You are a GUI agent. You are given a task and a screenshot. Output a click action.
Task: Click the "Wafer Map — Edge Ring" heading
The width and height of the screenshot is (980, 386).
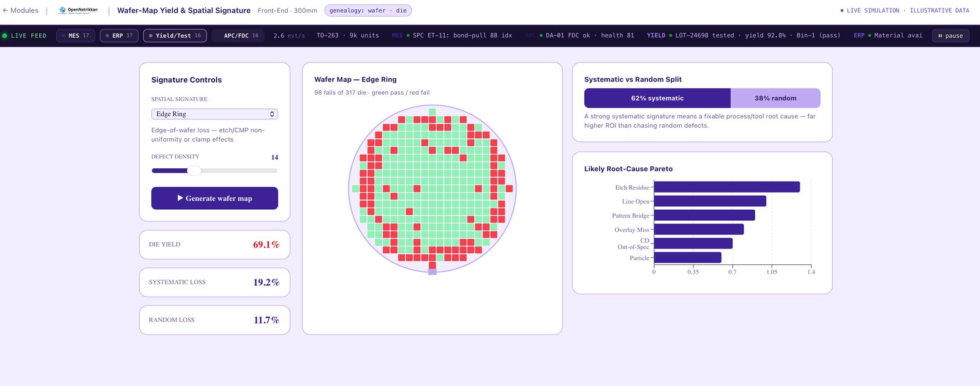coord(355,80)
